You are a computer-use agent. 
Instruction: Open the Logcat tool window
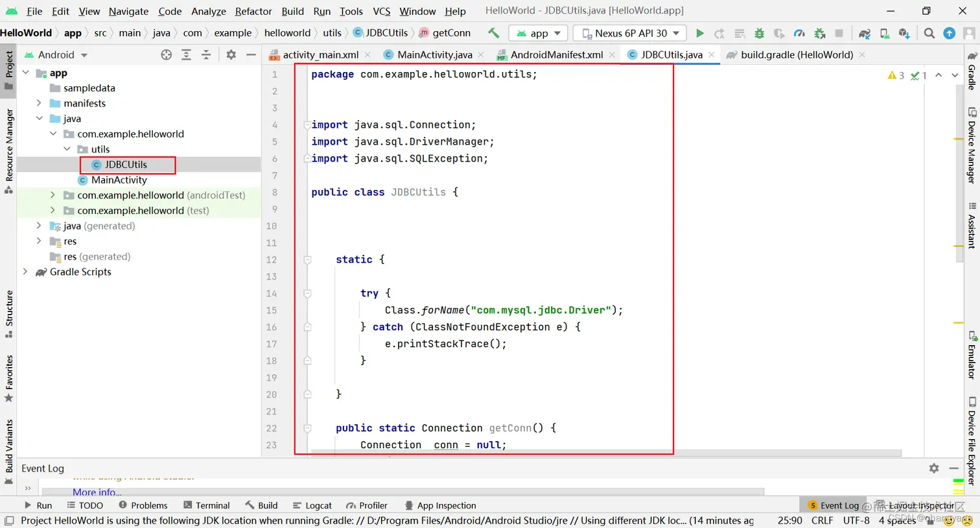click(312, 505)
